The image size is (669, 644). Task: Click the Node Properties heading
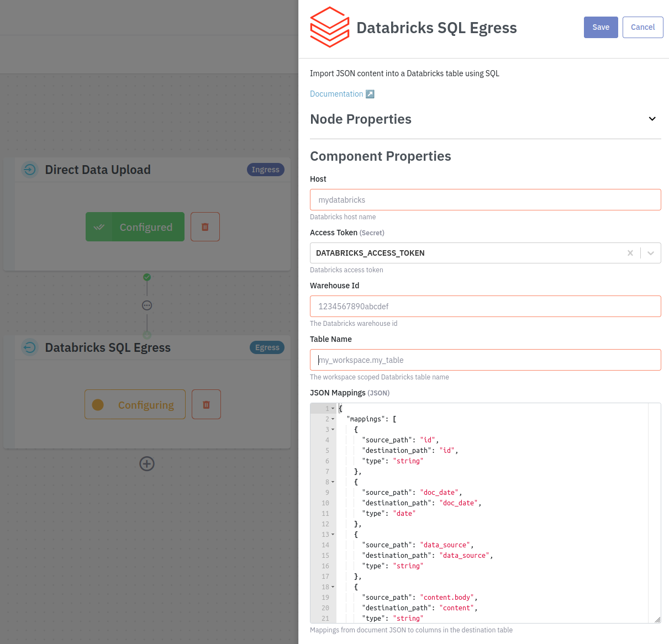pyautogui.click(x=361, y=119)
